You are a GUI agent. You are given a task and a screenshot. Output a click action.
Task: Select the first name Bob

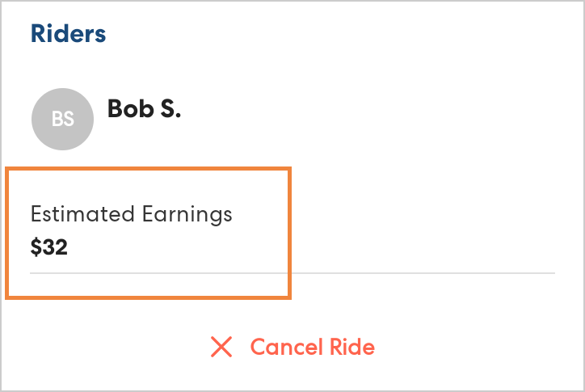coord(129,109)
